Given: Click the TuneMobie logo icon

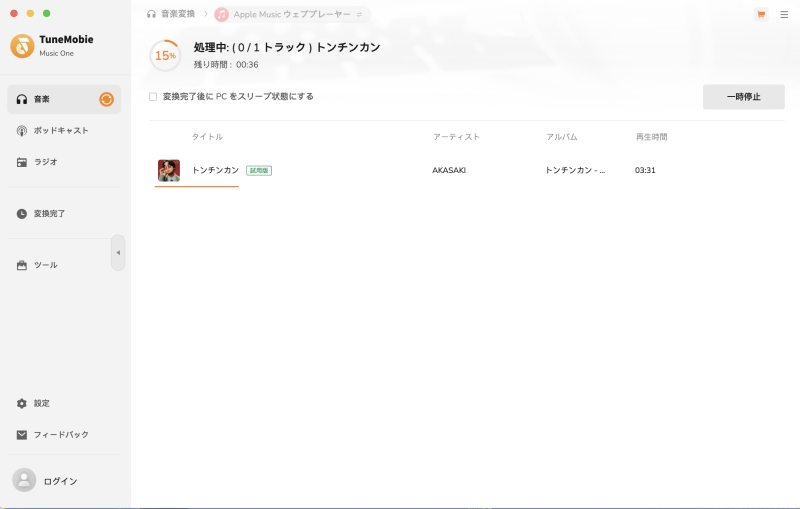Looking at the screenshot, I should tap(22, 46).
